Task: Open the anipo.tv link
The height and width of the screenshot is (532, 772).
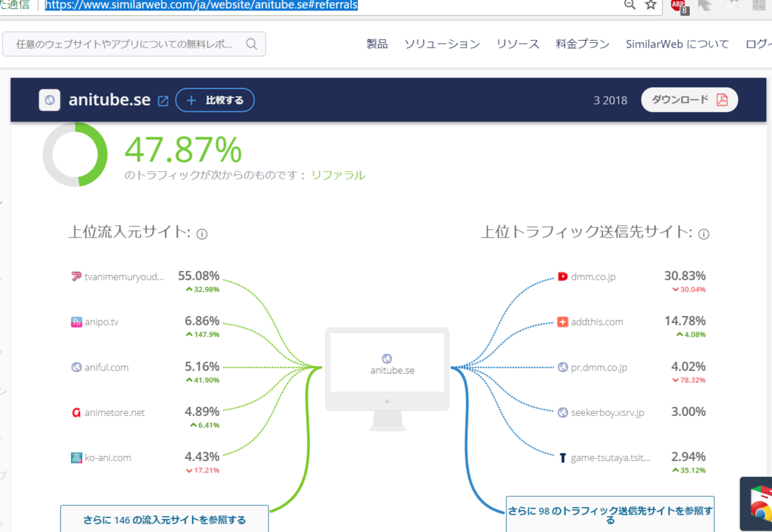Action: tap(102, 322)
